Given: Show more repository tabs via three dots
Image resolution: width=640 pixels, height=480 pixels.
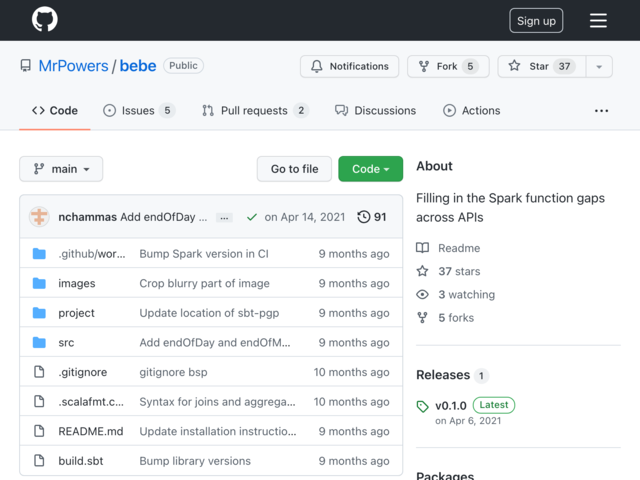Looking at the screenshot, I should (601, 111).
